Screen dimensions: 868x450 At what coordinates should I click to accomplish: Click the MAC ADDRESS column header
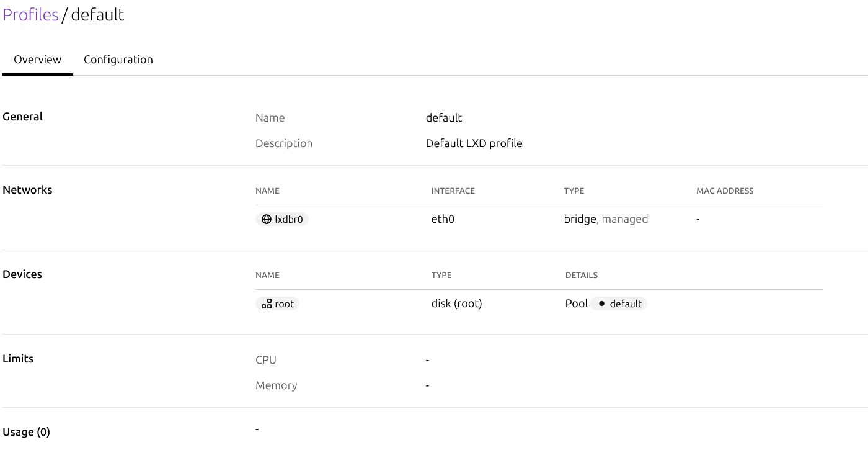tap(725, 191)
